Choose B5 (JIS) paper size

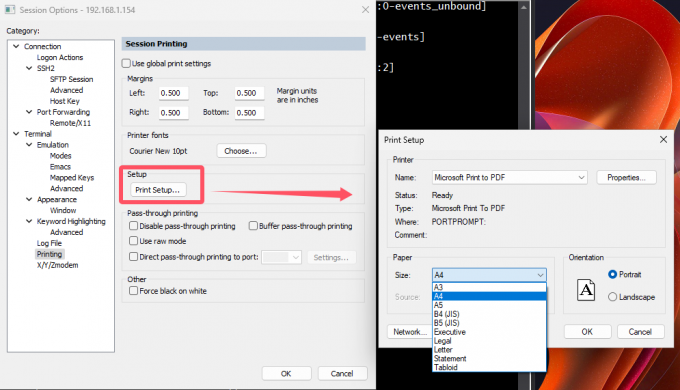click(489, 323)
